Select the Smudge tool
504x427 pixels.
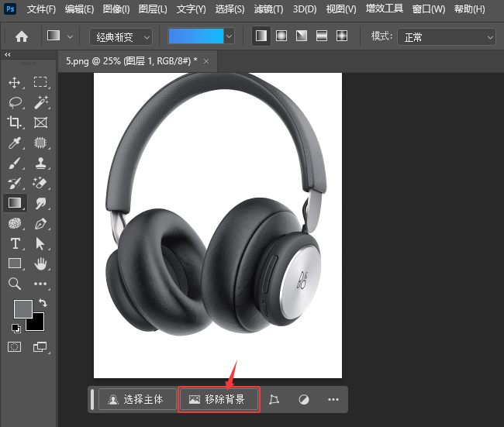click(40, 203)
